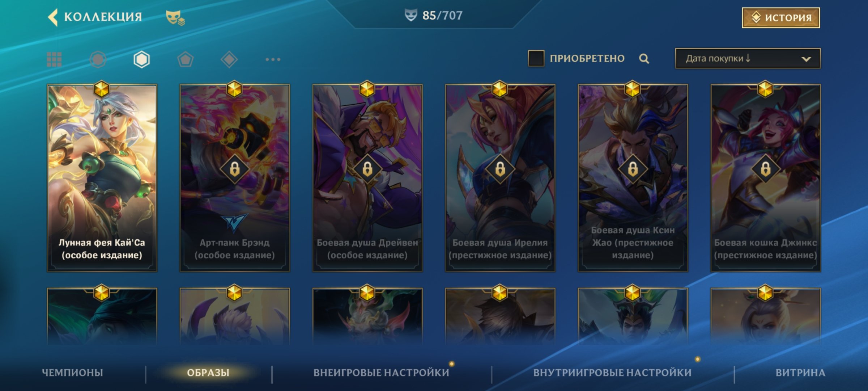Select the Лунная фея Кай'Са skin card
This screenshot has height=391, width=868.
pos(102,178)
